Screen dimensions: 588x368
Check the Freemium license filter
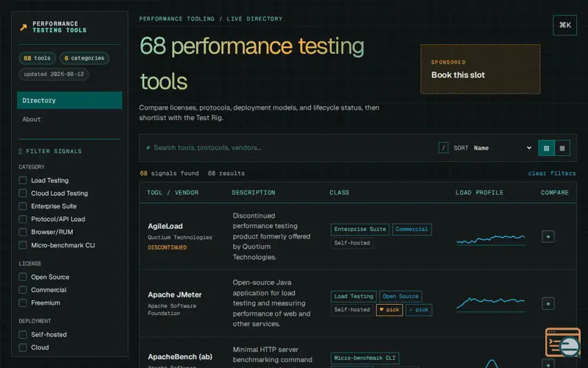23,302
